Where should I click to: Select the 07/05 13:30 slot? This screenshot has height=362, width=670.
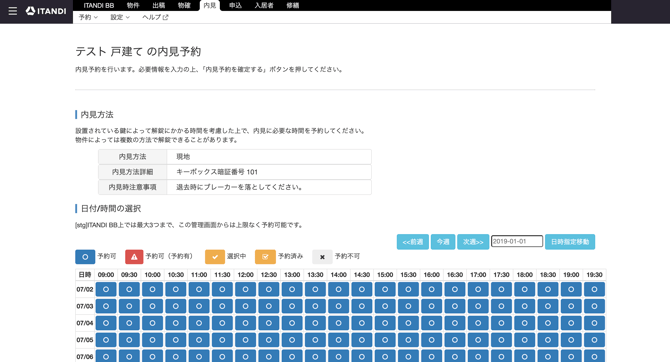click(x=315, y=340)
